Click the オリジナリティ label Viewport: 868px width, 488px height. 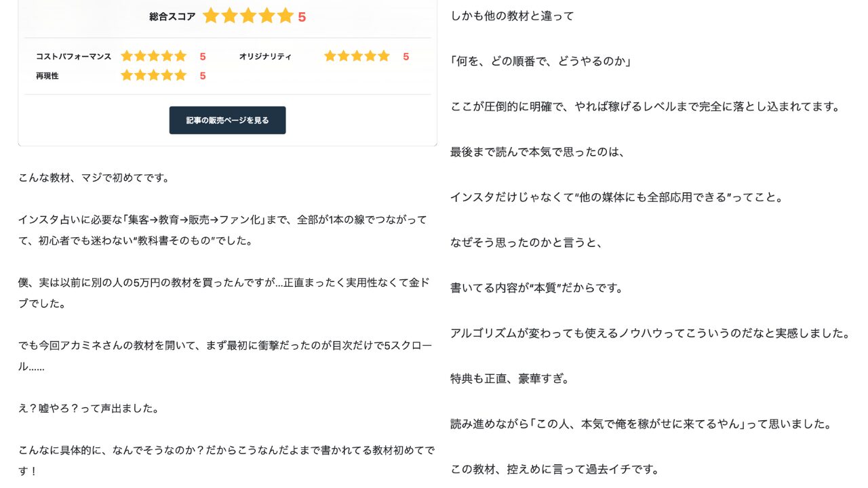point(265,57)
